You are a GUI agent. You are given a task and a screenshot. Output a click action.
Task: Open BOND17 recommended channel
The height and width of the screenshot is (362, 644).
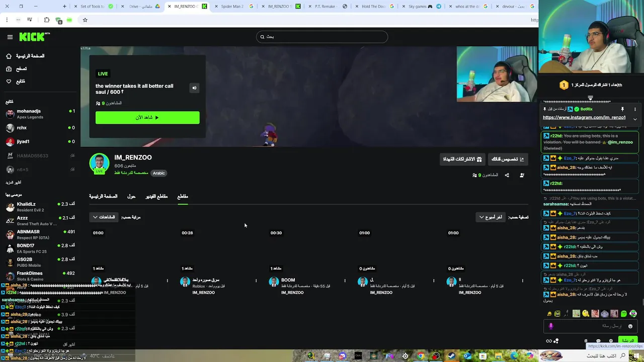40,248
